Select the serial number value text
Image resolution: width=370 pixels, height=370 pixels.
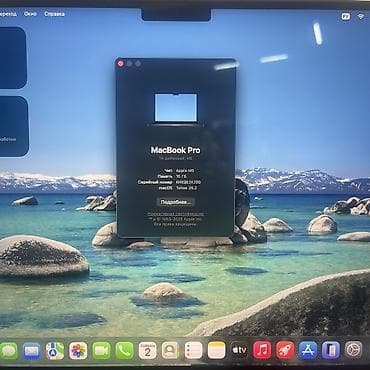pos(188,182)
